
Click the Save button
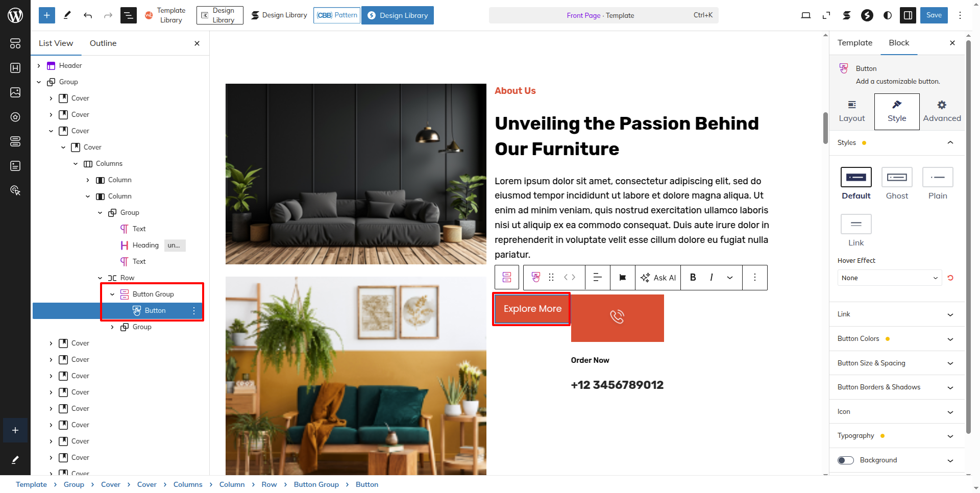[x=934, y=15]
